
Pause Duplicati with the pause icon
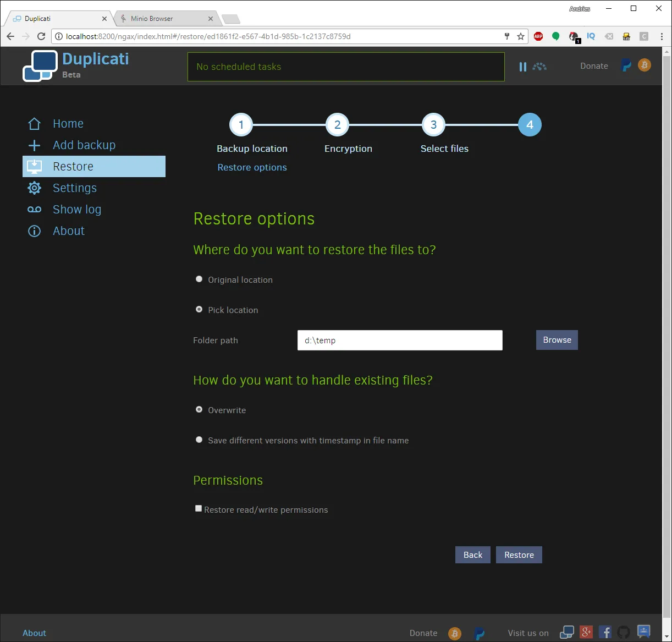[522, 67]
